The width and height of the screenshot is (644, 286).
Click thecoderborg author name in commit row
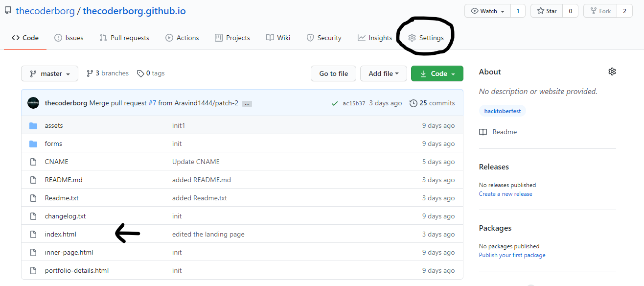pyautogui.click(x=66, y=103)
